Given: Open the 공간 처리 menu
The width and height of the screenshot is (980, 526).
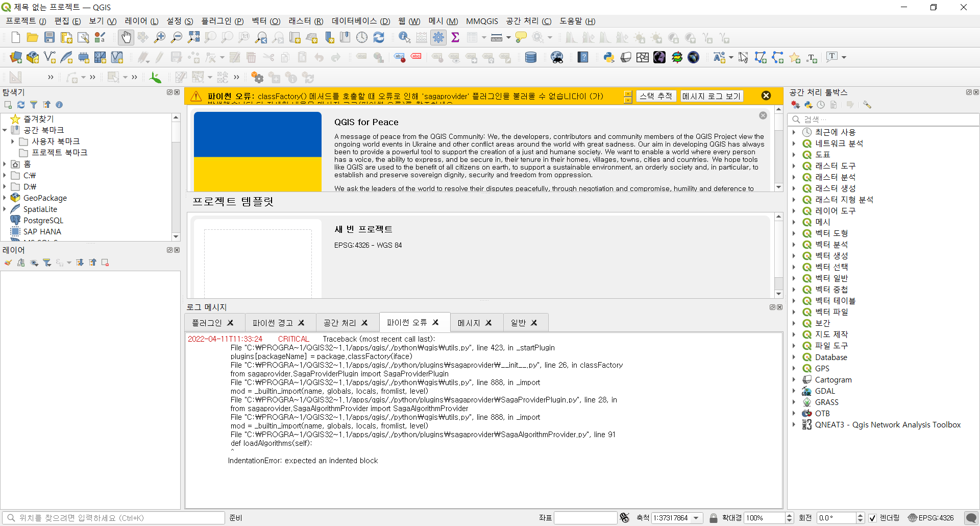Looking at the screenshot, I should [528, 21].
